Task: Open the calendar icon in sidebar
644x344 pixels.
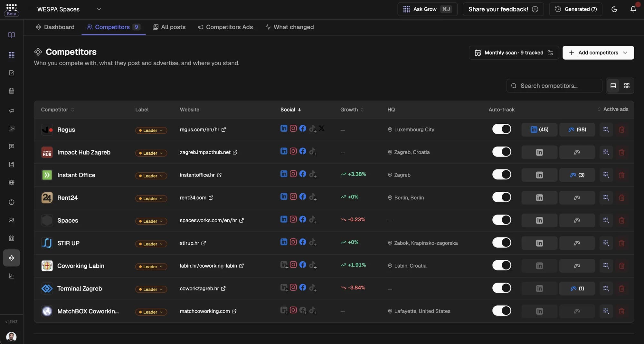Action: click(12, 91)
